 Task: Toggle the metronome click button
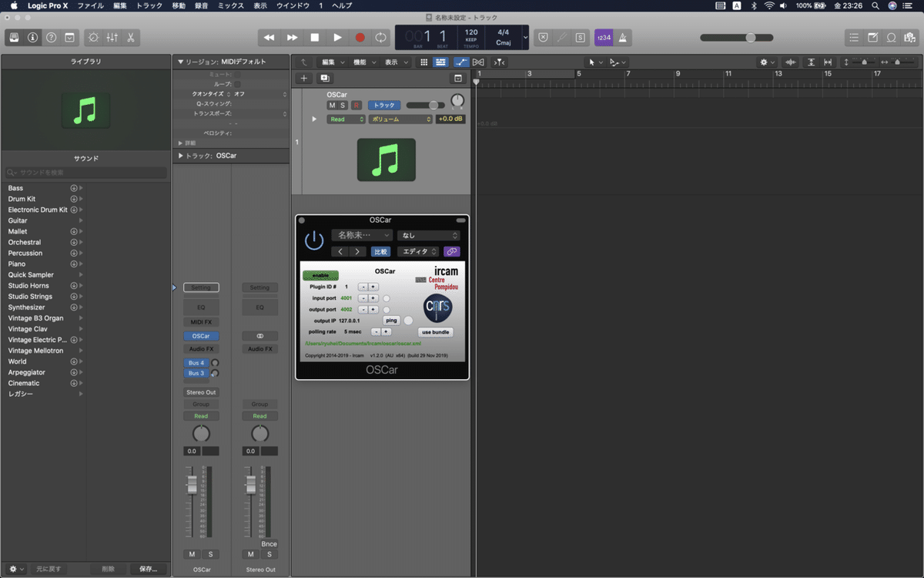pos(622,37)
